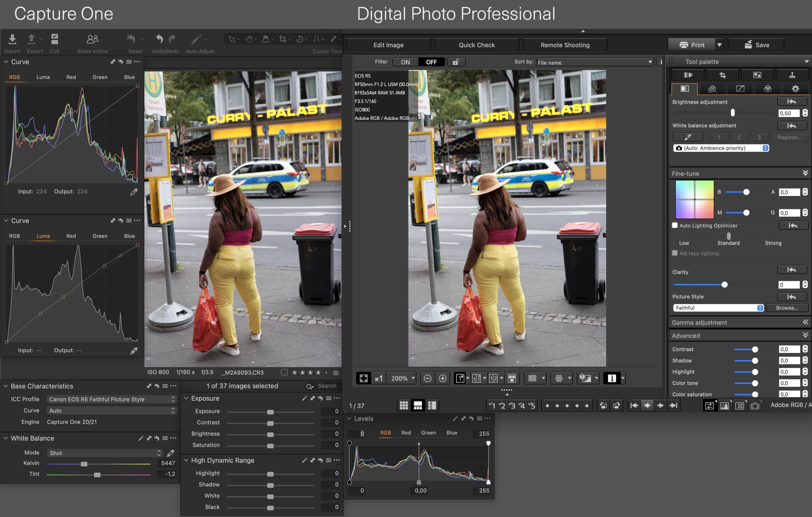812x517 pixels.
Task: Click the Remote Shooting button
Action: 565,45
